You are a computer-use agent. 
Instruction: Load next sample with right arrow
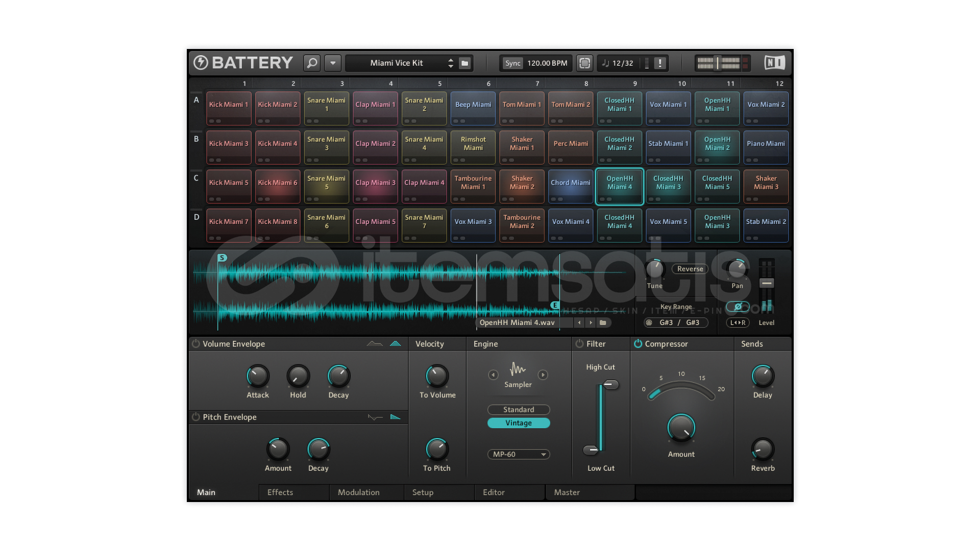[x=591, y=322]
